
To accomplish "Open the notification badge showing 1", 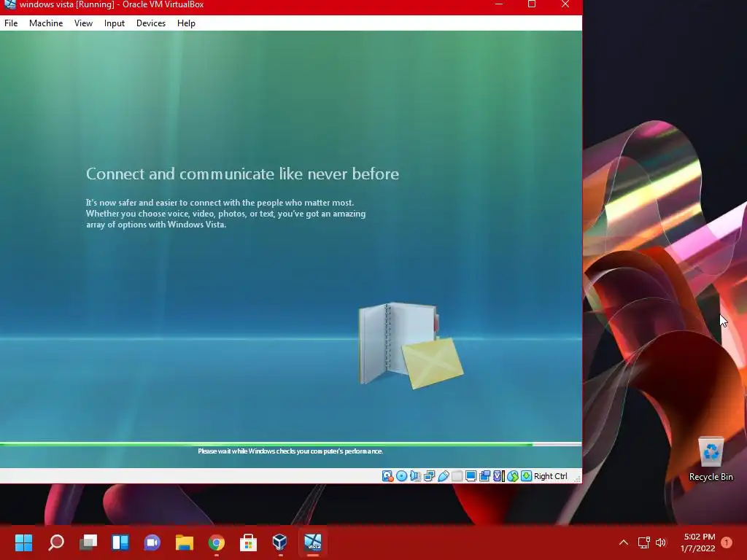I will 727,542.
